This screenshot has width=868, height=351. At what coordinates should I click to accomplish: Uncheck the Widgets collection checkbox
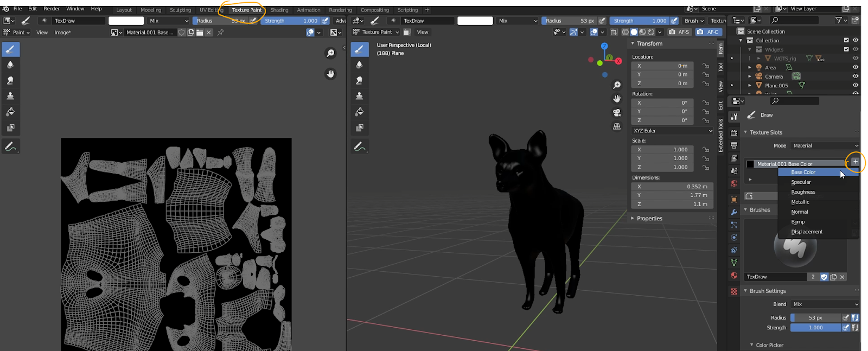click(x=846, y=49)
